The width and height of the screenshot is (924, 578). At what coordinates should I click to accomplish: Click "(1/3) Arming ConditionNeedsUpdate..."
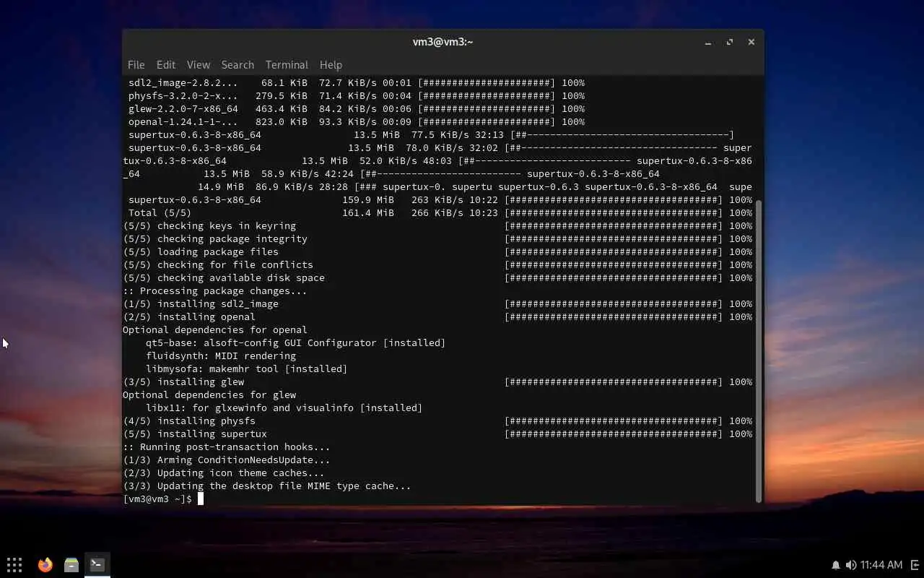point(227,460)
